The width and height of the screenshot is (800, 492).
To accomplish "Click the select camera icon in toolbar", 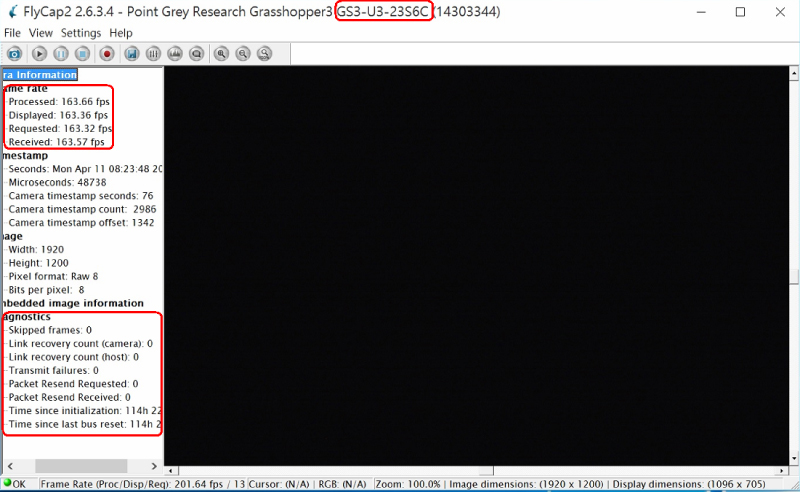I will click(14, 53).
